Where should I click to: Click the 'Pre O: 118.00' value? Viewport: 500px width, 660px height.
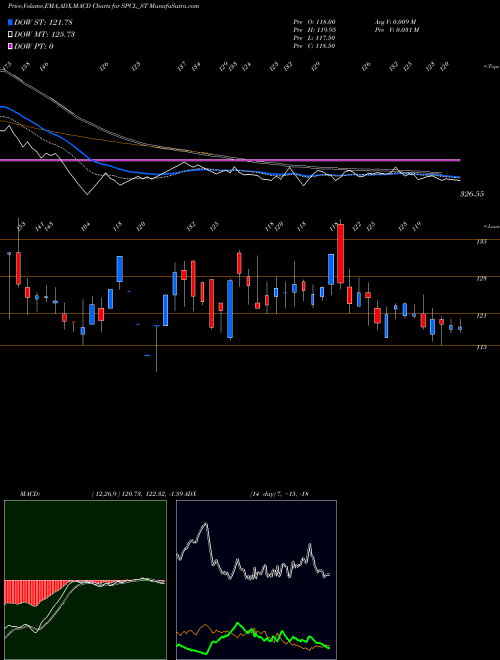(x=314, y=22)
